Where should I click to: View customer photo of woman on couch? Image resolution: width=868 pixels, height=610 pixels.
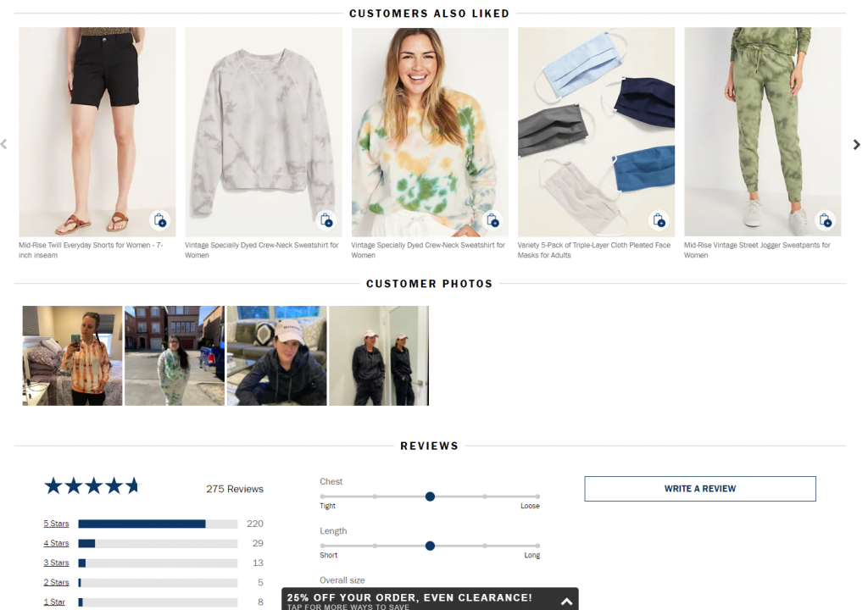click(277, 356)
